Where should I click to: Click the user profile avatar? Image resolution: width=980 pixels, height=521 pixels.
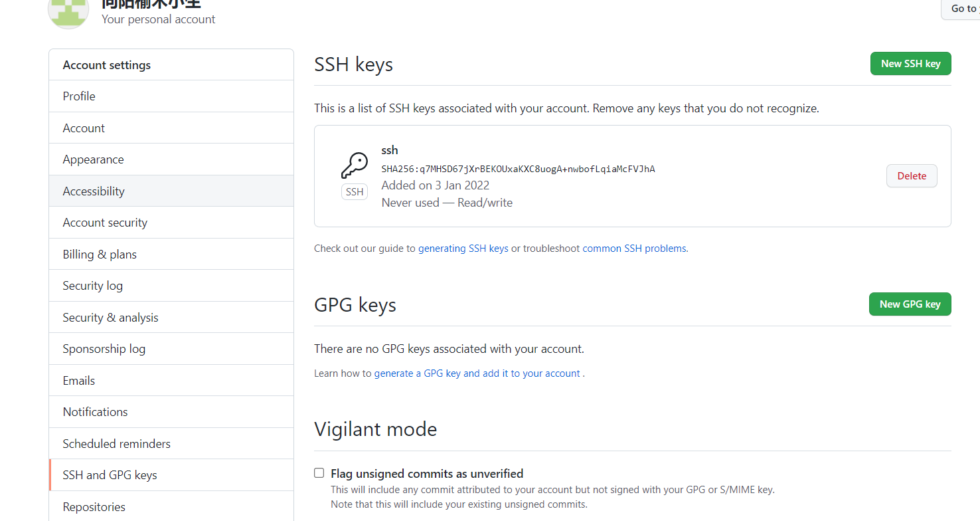point(68,11)
